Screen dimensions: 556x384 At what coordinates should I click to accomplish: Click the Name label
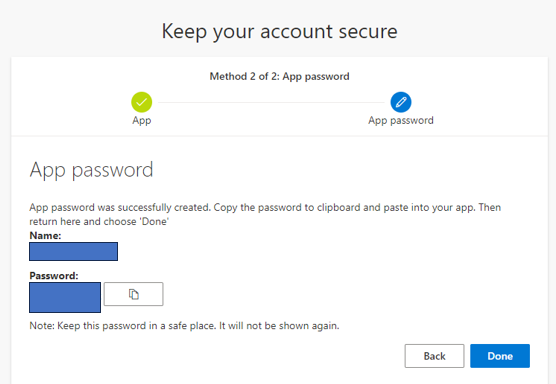click(45, 235)
